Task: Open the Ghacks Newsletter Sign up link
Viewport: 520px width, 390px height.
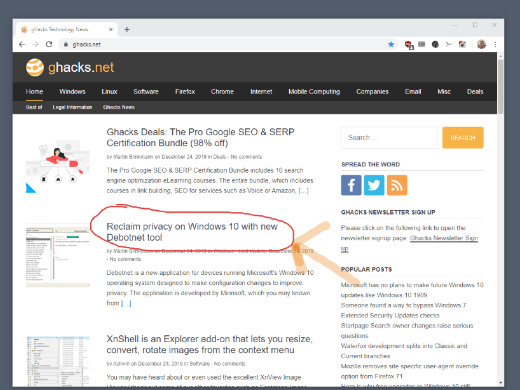Action: tap(444, 238)
